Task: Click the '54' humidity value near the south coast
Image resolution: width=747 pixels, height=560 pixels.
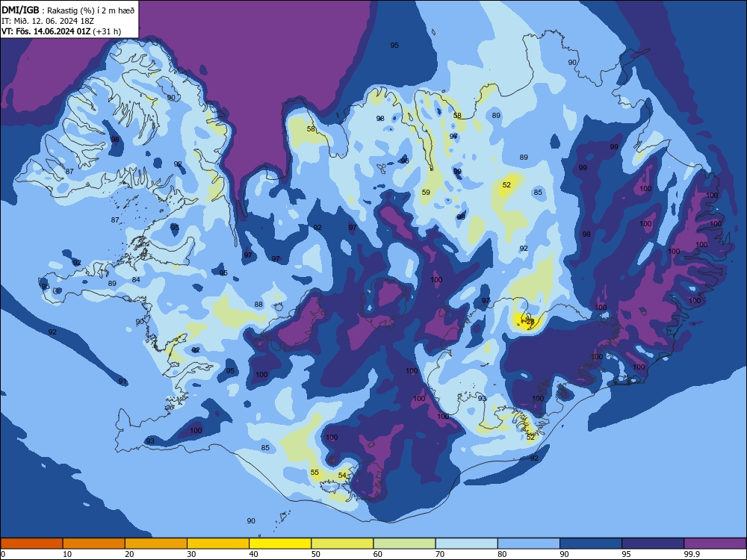Action: (x=342, y=475)
